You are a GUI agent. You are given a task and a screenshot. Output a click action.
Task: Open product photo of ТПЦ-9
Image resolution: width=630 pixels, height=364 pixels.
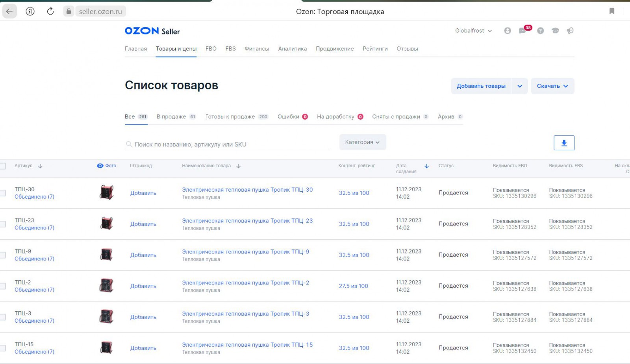click(x=106, y=255)
